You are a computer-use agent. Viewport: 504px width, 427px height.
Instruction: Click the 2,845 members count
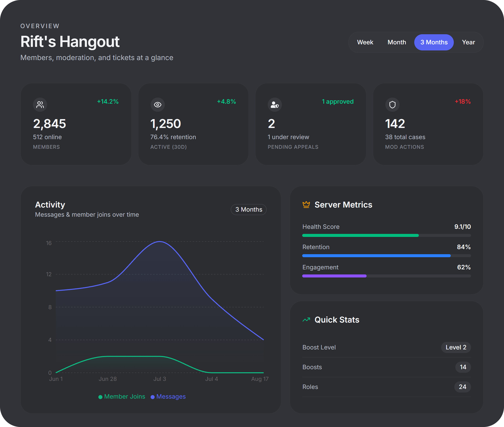(49, 124)
